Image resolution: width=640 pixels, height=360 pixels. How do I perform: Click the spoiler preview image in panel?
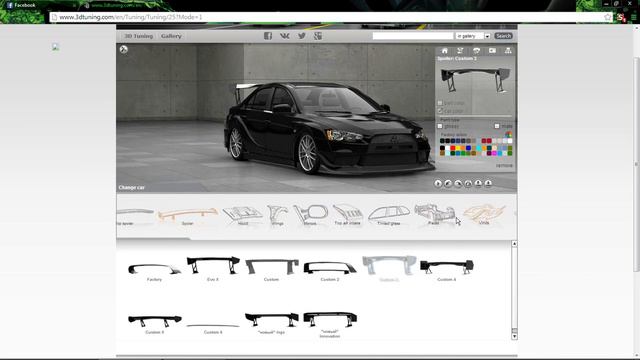476,80
